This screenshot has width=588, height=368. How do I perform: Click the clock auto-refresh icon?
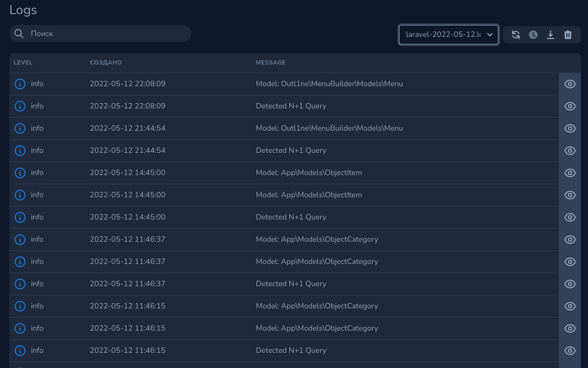click(x=533, y=35)
